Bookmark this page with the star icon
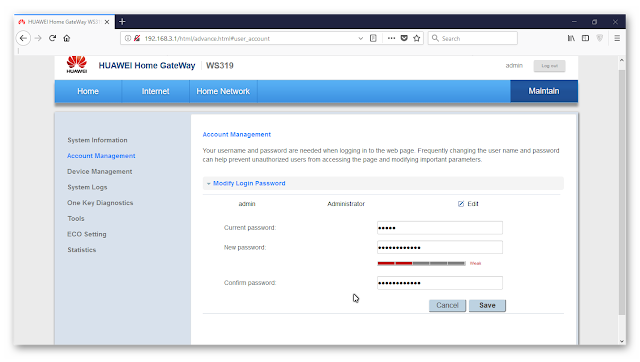Image resolution: width=640 pixels, height=362 pixels. pos(417,38)
